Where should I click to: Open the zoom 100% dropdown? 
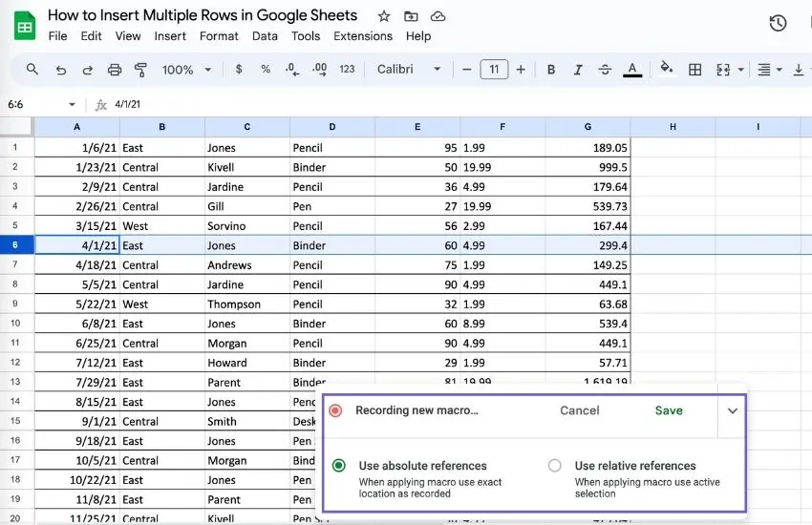[x=187, y=70]
